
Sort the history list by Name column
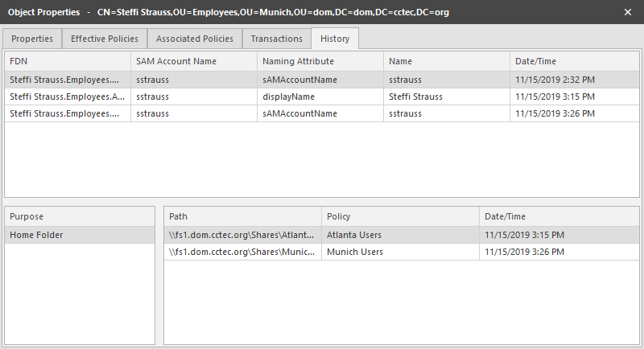(446, 61)
